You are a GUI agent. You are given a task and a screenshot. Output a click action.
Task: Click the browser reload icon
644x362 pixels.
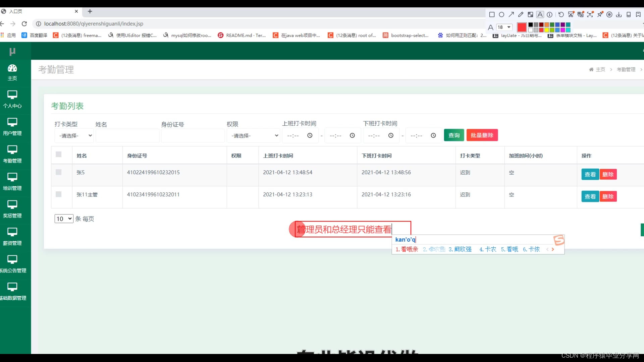coord(24,24)
